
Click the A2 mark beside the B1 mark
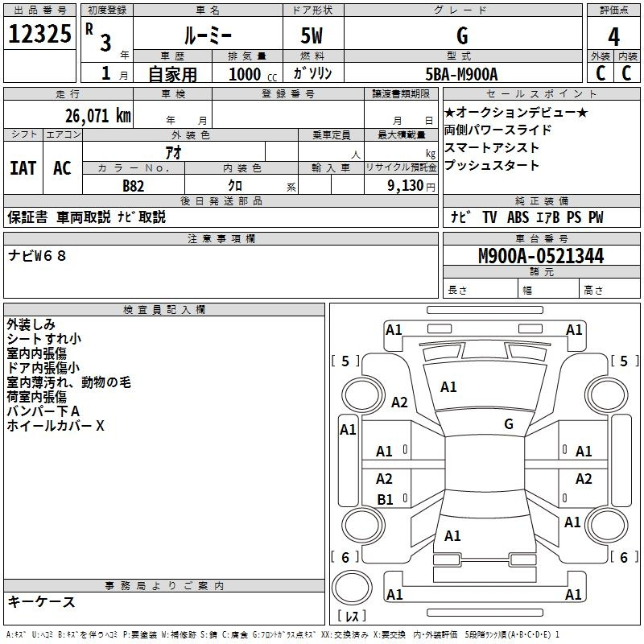[385, 478]
